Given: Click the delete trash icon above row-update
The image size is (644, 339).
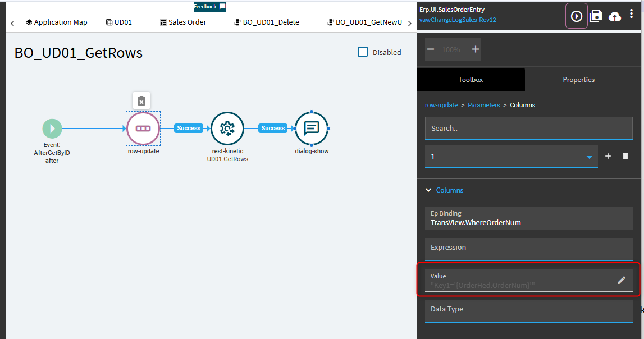Looking at the screenshot, I should pyautogui.click(x=141, y=101).
